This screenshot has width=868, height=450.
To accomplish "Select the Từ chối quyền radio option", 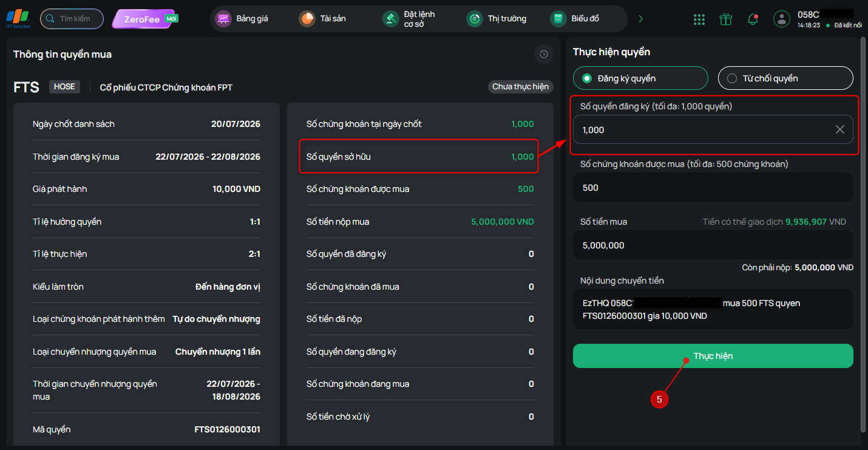I will click(785, 78).
